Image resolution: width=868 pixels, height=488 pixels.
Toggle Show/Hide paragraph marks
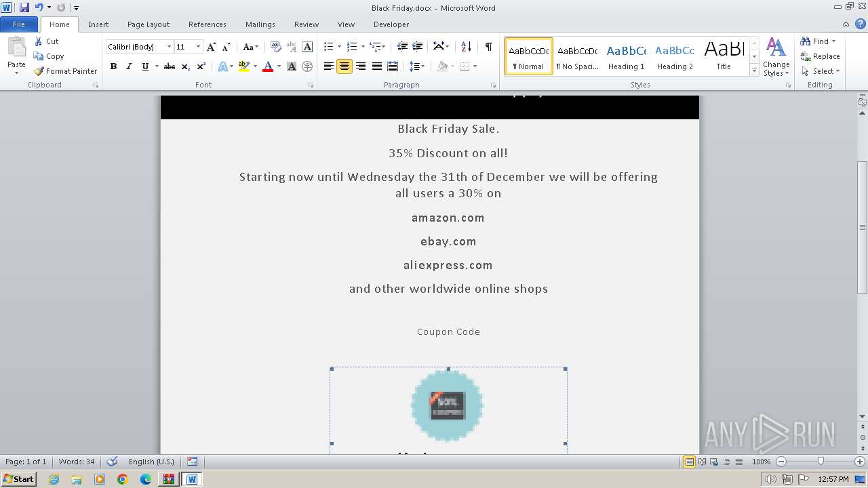[488, 47]
